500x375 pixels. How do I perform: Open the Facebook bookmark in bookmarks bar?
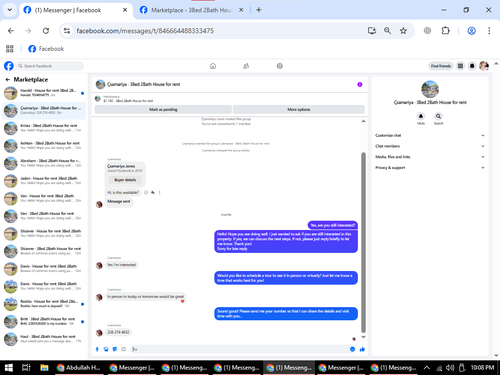pyautogui.click(x=46, y=49)
